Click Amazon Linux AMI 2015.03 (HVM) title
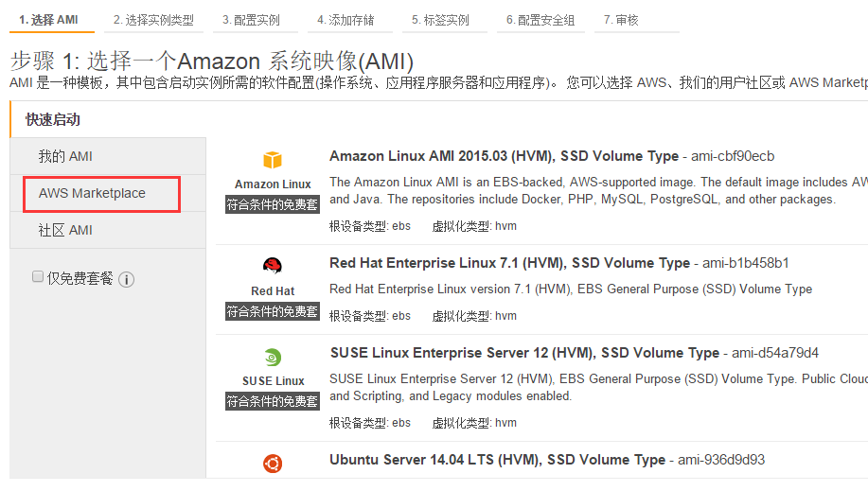868x491 pixels. pos(504,156)
